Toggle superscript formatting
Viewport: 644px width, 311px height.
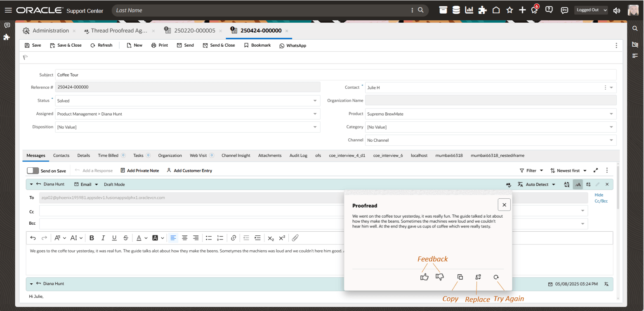[x=282, y=238]
